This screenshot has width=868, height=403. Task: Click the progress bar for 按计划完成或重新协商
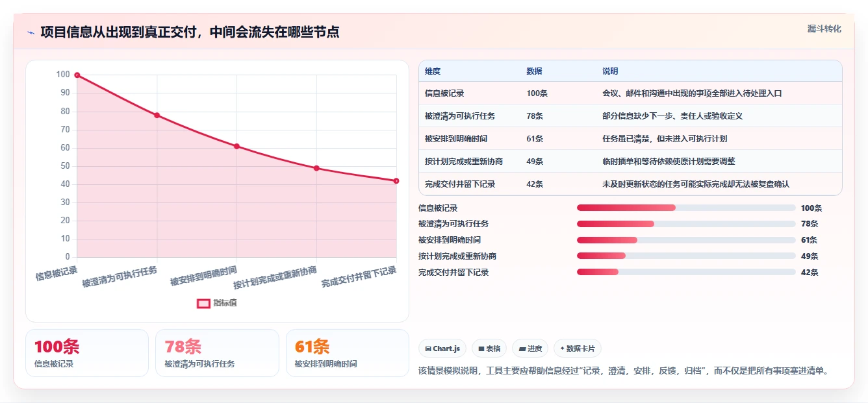(686, 256)
